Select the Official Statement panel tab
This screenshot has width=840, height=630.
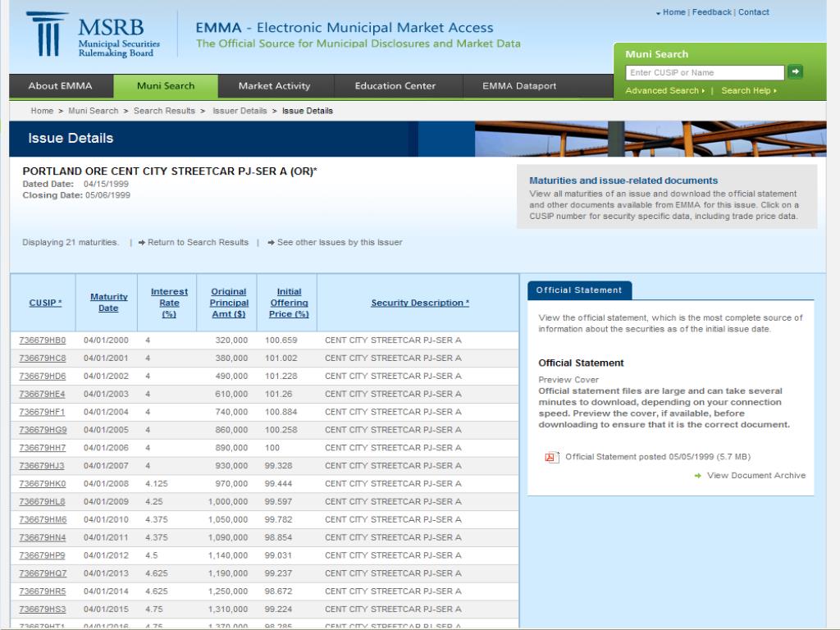pos(579,290)
